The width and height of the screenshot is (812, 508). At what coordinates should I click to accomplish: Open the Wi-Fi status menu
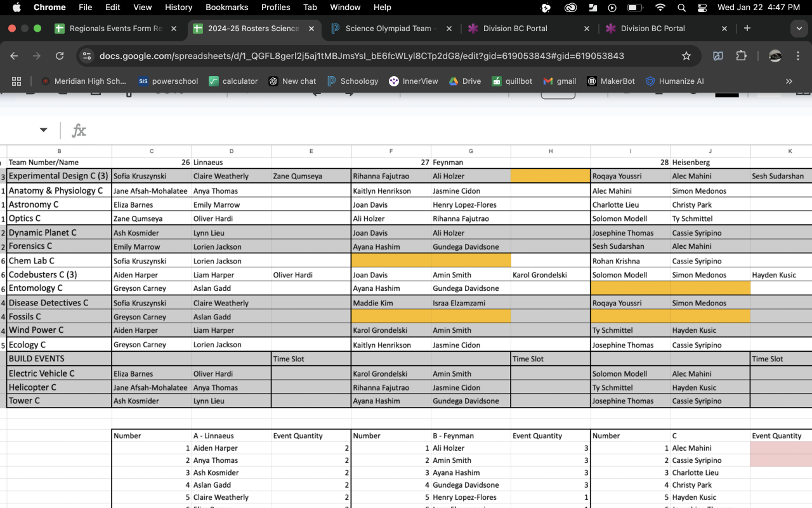[660, 8]
